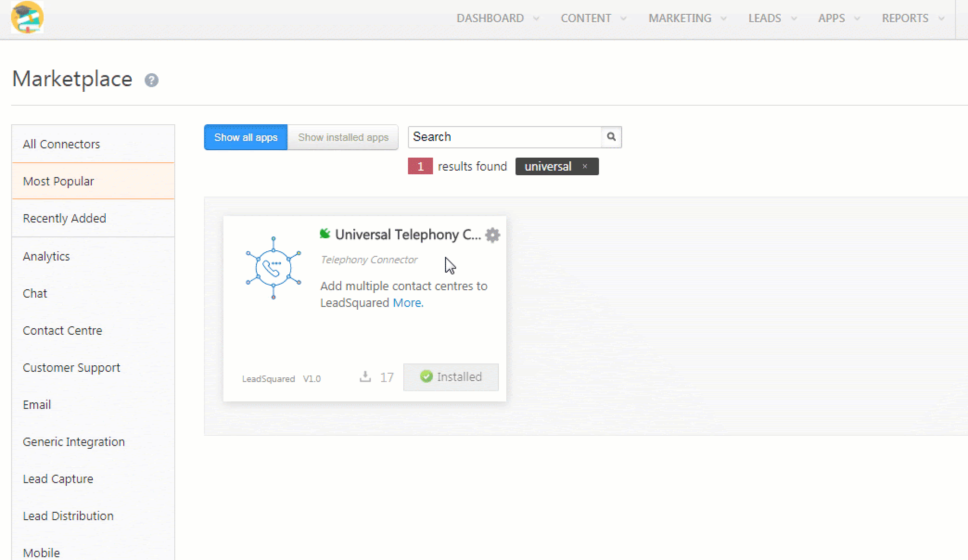
Task: Switch to Show all apps
Action: (x=246, y=137)
